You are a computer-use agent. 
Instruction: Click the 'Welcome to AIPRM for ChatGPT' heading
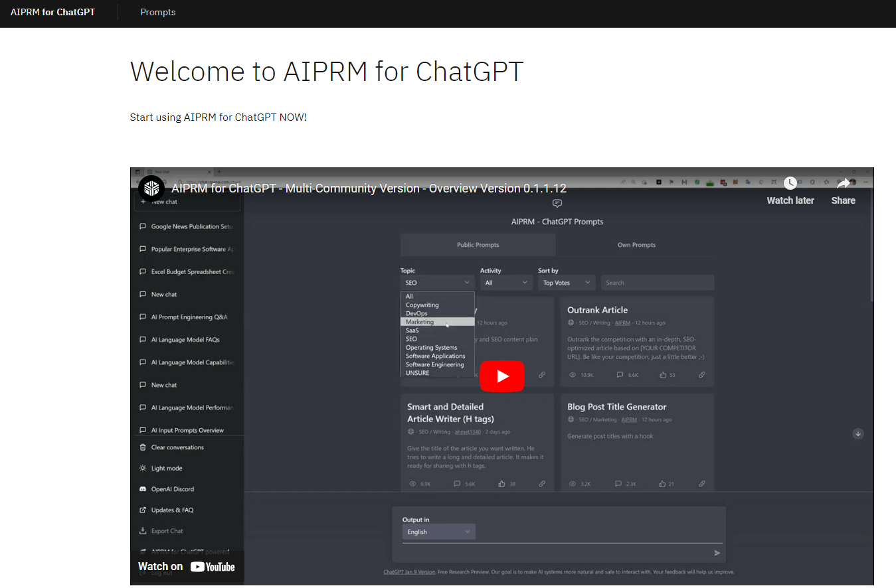coord(327,71)
